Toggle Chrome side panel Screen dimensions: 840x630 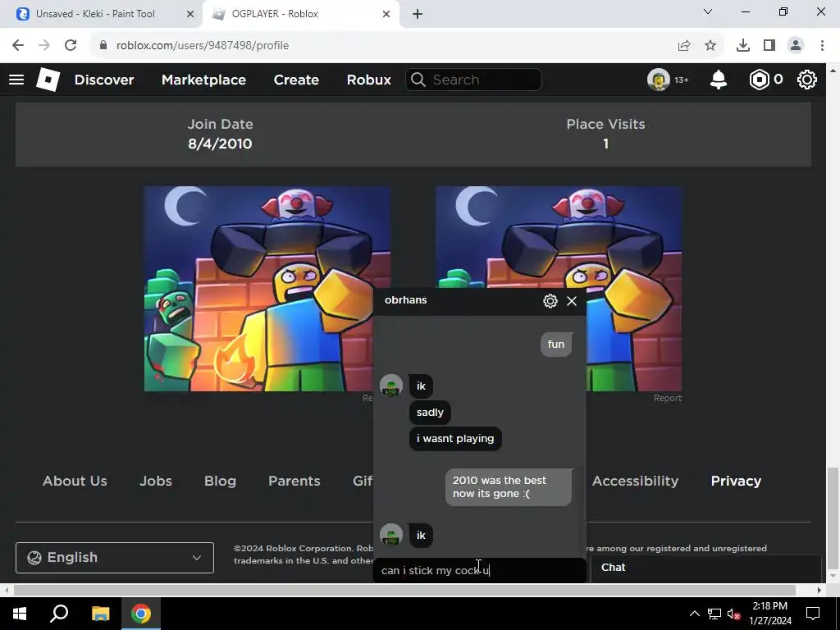769,46
